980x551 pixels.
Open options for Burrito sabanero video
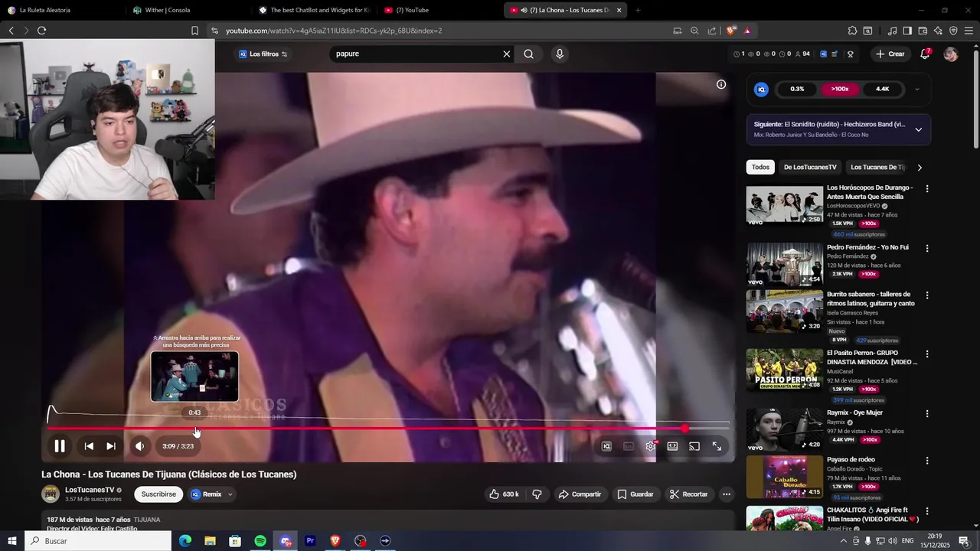(927, 295)
